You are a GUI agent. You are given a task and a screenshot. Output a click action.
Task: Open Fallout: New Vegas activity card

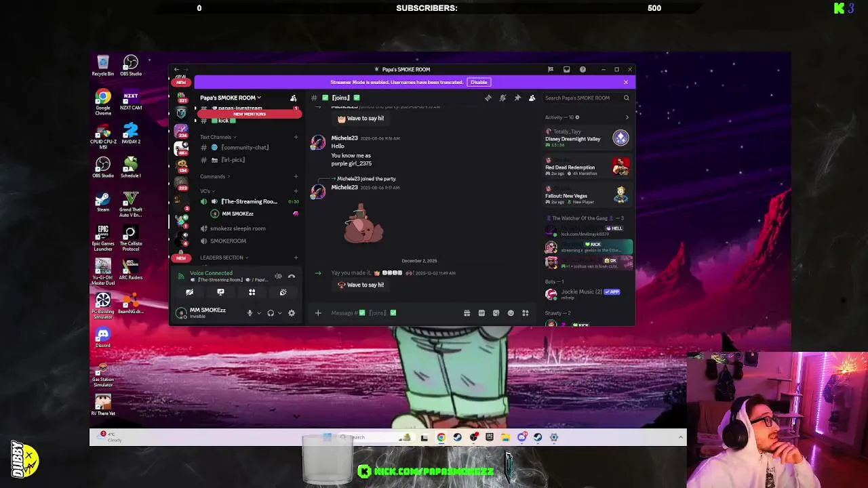(x=587, y=196)
